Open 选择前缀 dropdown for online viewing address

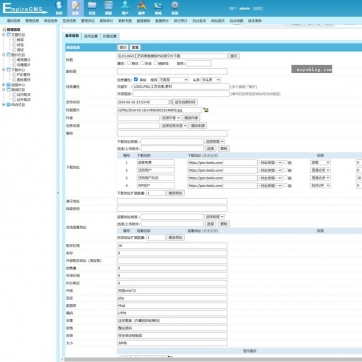(214, 217)
